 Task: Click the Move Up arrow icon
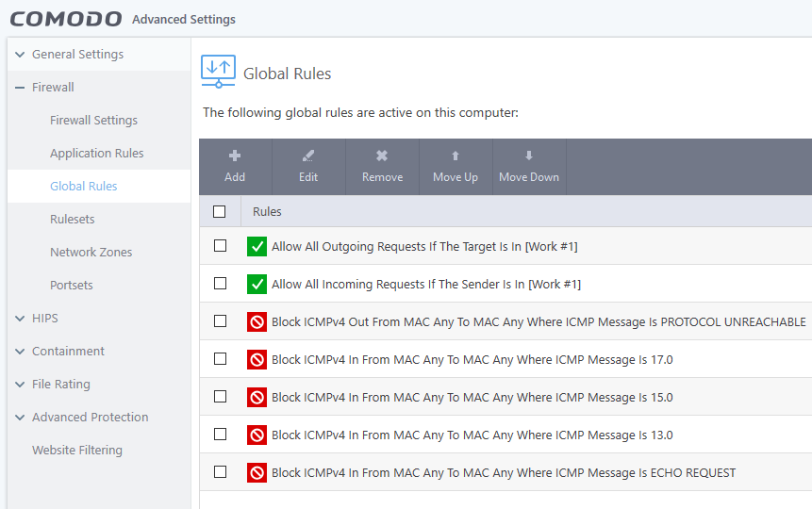(456, 156)
